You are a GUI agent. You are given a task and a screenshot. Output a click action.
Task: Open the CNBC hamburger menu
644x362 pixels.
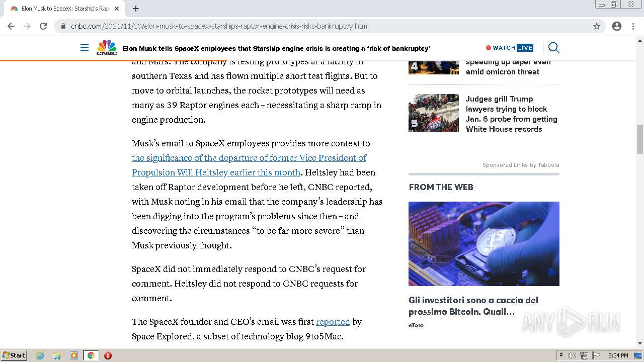tap(85, 48)
